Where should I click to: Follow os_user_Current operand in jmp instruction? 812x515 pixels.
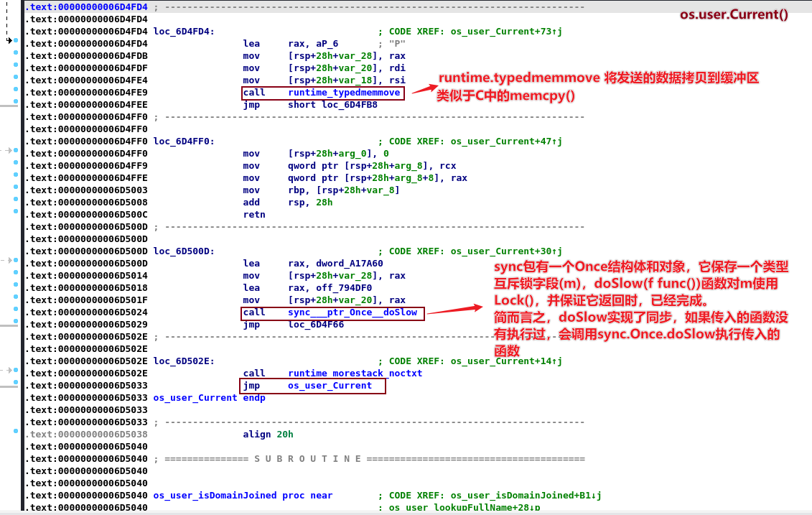point(330,386)
